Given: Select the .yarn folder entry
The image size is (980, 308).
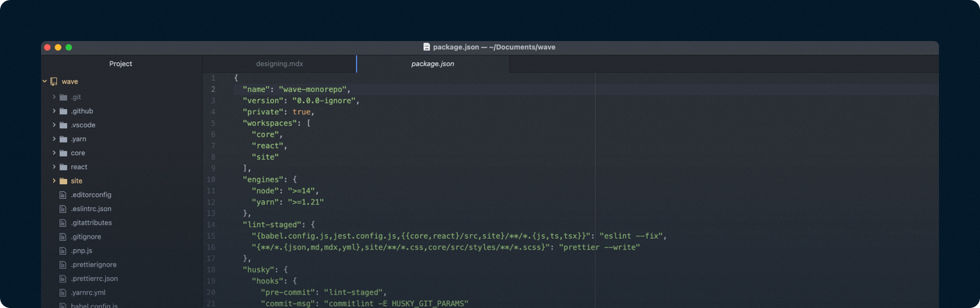Looking at the screenshot, I should 78,139.
